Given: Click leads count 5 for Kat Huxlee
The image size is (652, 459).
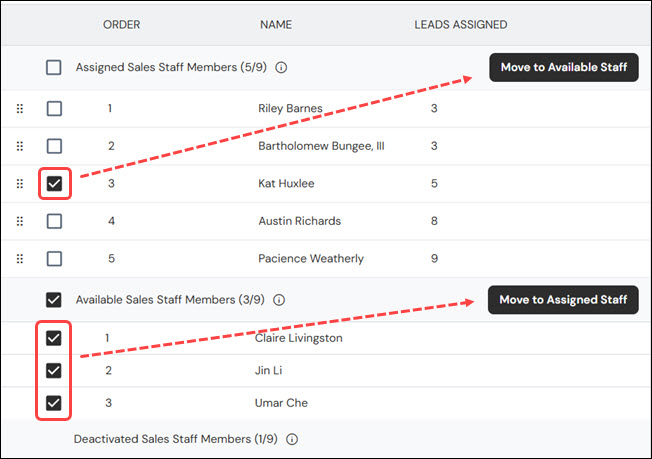Looking at the screenshot, I should [434, 183].
